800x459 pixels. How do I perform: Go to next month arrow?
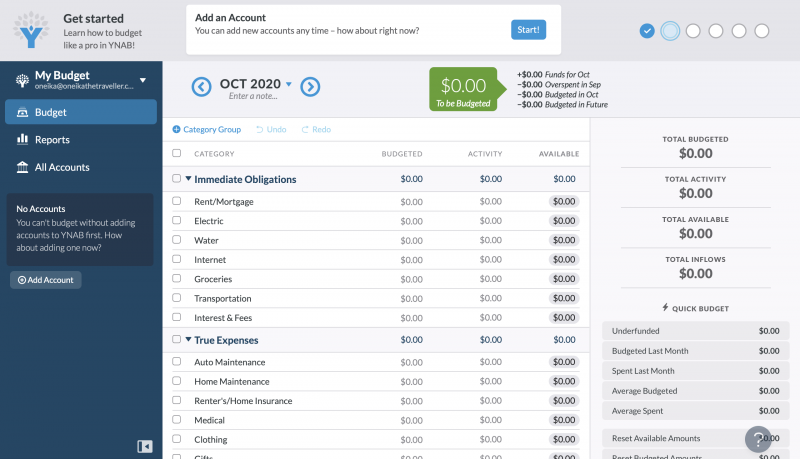tap(310, 87)
